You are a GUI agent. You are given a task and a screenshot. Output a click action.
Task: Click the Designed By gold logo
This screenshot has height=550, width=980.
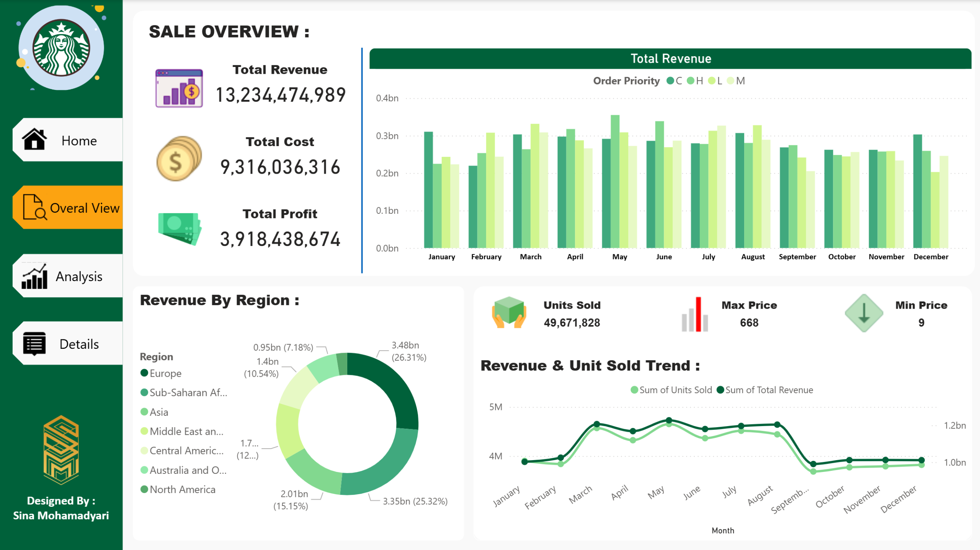point(61,450)
